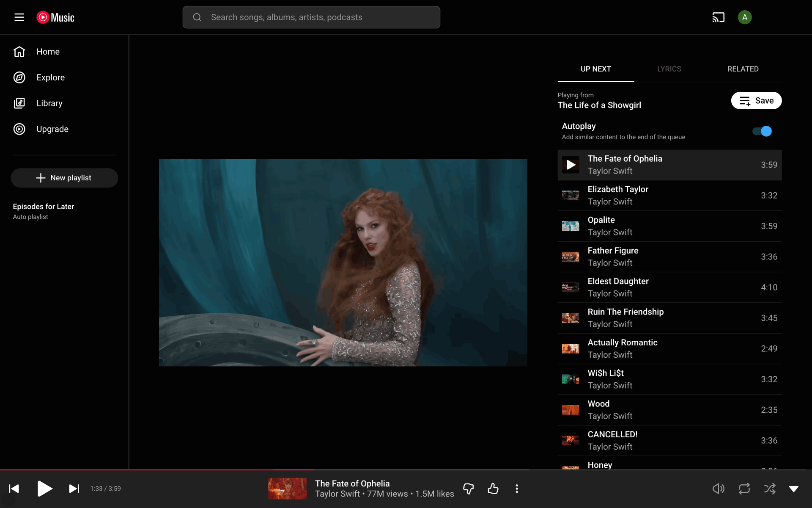Click The Fate of Ophelia title in player bar
The image size is (812, 508).
click(x=352, y=483)
